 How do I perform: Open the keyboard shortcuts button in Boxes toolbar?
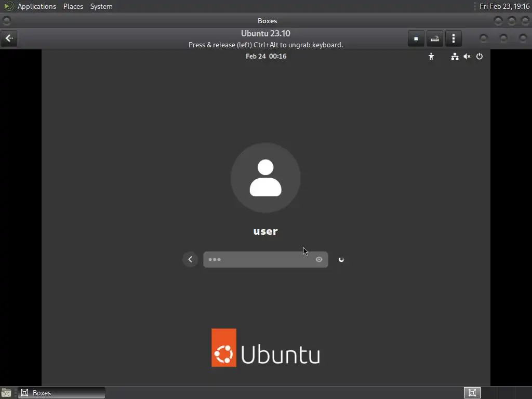(435, 38)
